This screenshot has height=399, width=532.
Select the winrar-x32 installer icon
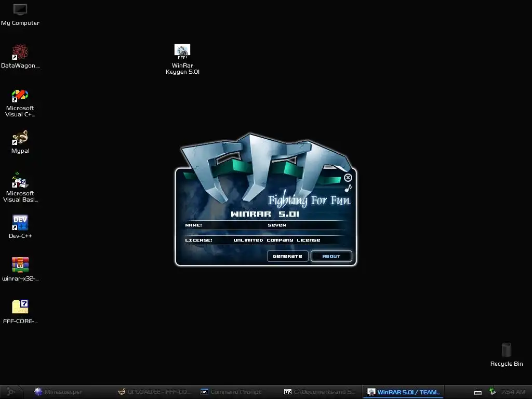click(20, 270)
